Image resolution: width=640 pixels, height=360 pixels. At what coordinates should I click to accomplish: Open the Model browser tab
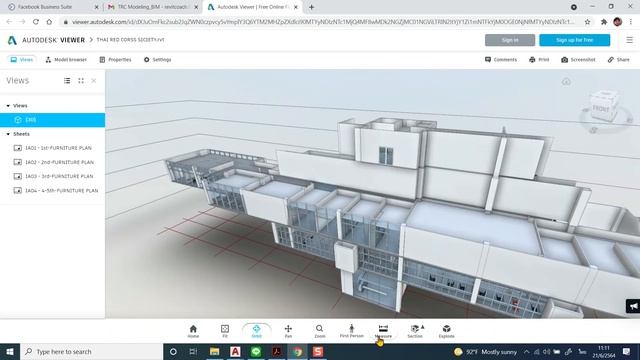point(66,60)
